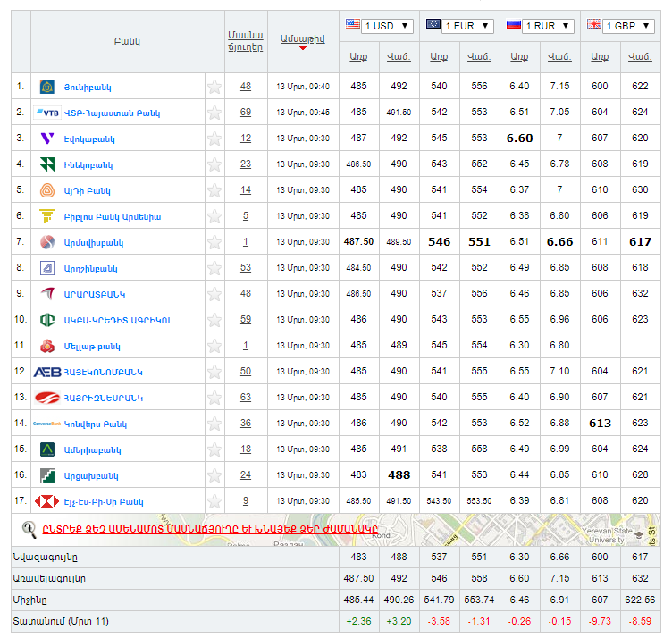Click the Evocabank purple V logo
Viewport: 672px width, 638px height.
(47, 139)
